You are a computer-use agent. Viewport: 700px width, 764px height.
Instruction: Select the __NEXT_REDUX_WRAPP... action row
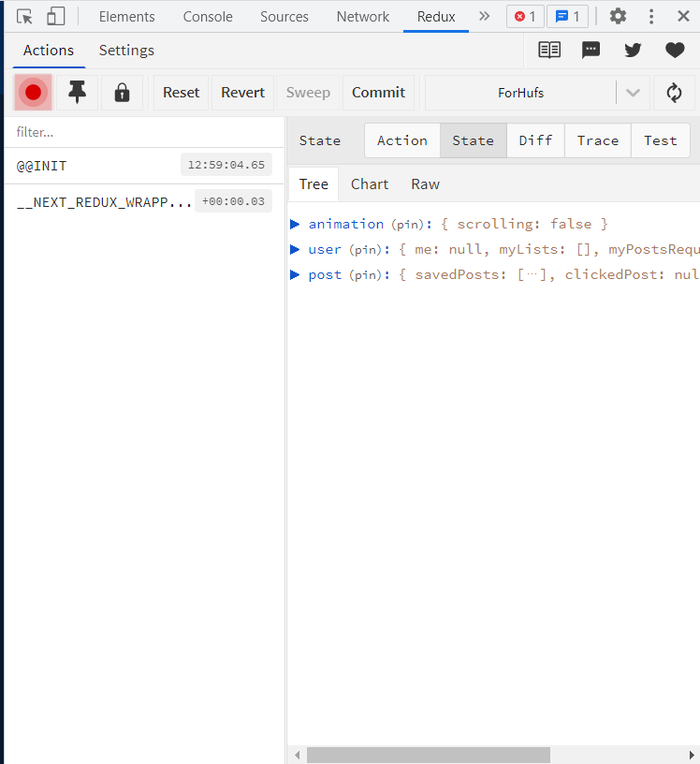click(x=144, y=201)
